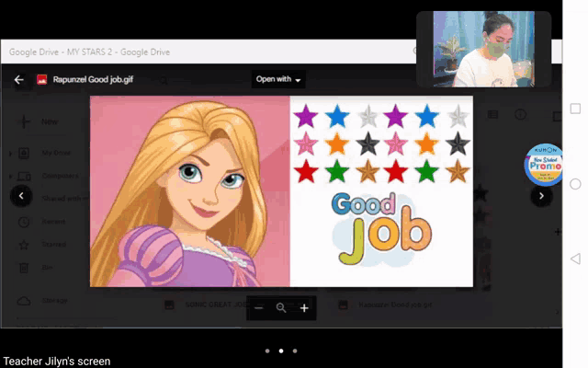The image size is (588, 368).
Task: Click the Teacher Jilyn's screen label
Action: coord(57,362)
